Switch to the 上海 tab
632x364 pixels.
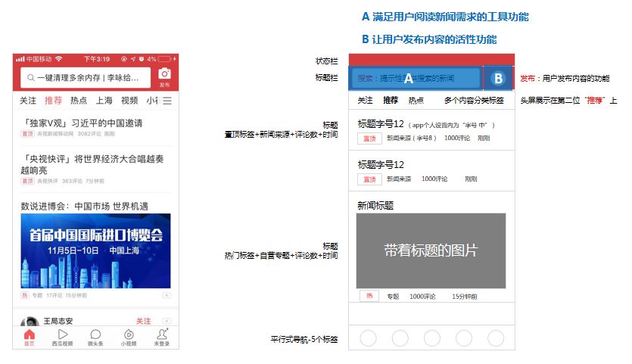(x=104, y=101)
